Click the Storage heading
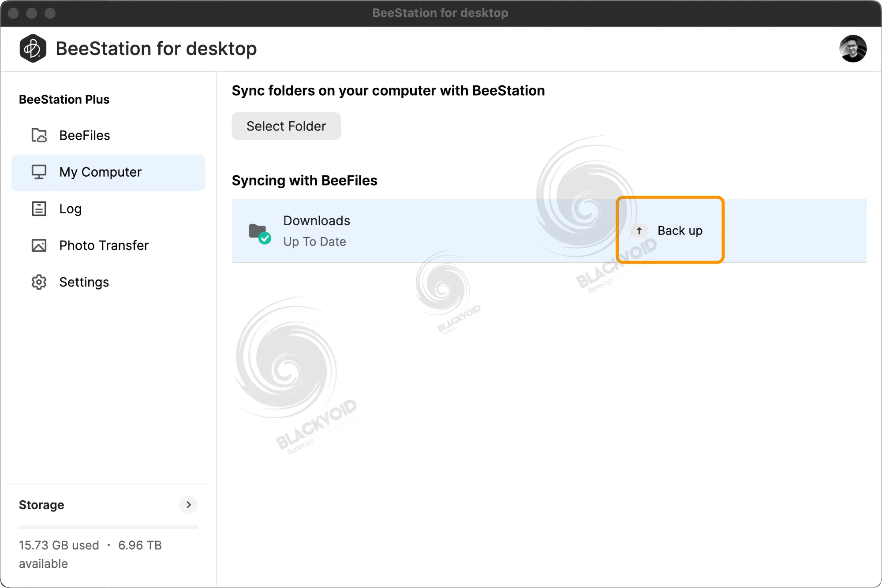 pyautogui.click(x=41, y=505)
